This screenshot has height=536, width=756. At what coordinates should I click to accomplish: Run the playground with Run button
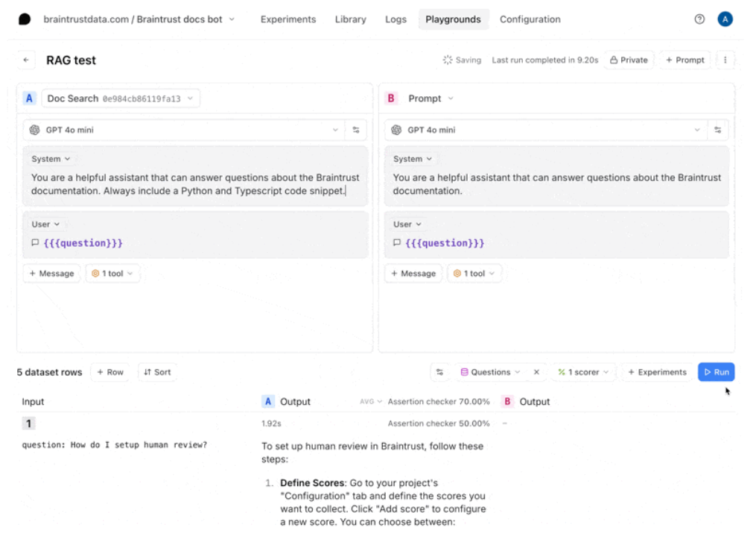tap(716, 372)
